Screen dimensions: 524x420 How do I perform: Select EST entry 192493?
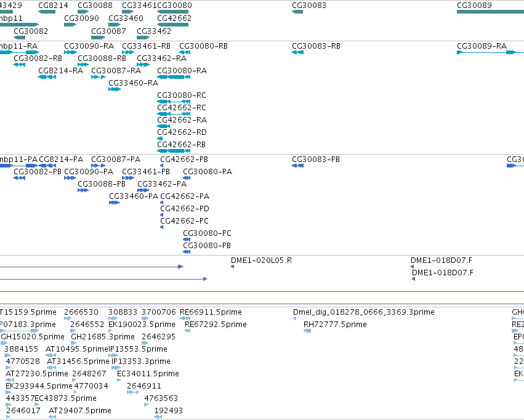169,411
